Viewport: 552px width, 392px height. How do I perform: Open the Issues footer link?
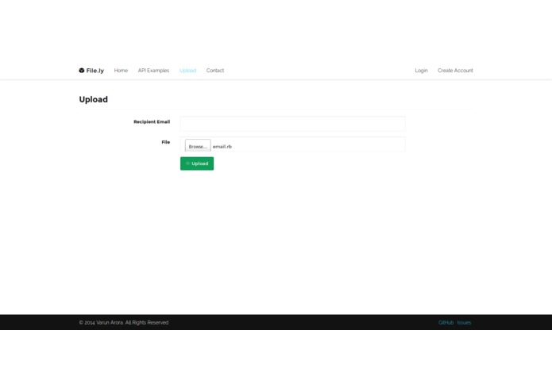click(464, 322)
